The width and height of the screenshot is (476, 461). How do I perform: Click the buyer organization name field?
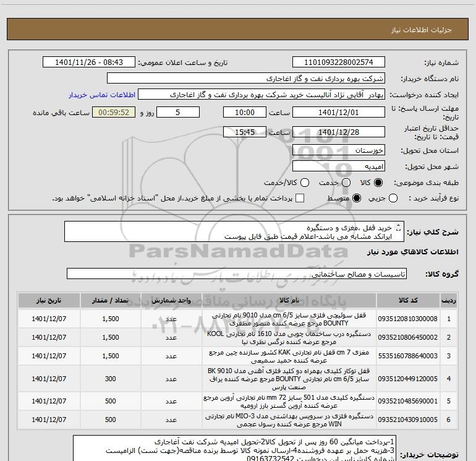pos(246,79)
